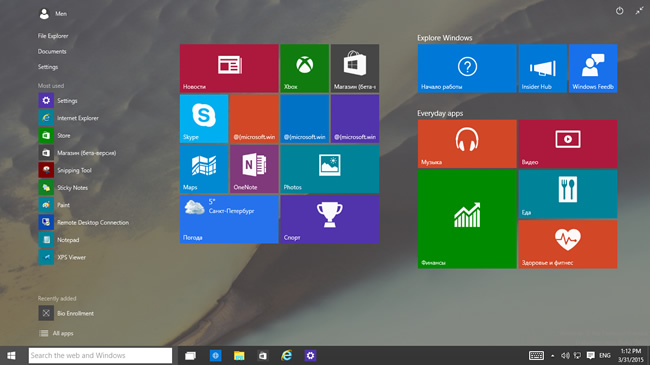Open the Action Center notifications icon
The image size is (650, 365).
click(x=591, y=355)
